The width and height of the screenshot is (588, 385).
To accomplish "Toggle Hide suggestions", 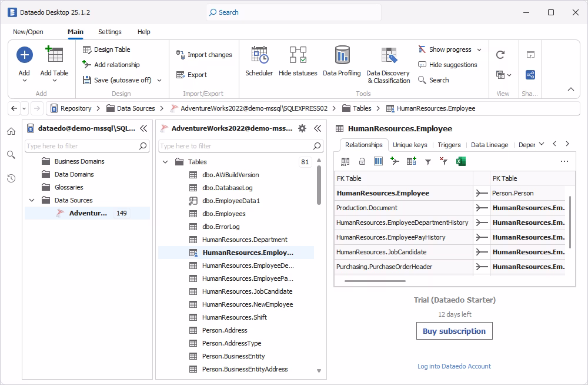I will [447, 65].
